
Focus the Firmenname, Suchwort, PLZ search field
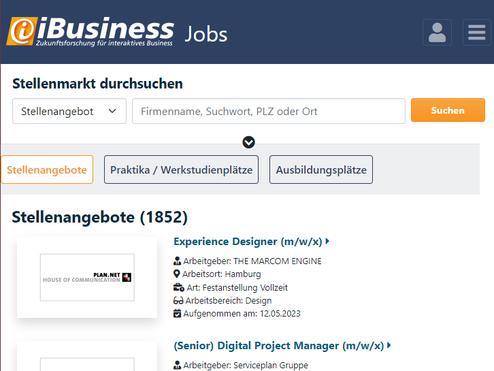(x=269, y=111)
